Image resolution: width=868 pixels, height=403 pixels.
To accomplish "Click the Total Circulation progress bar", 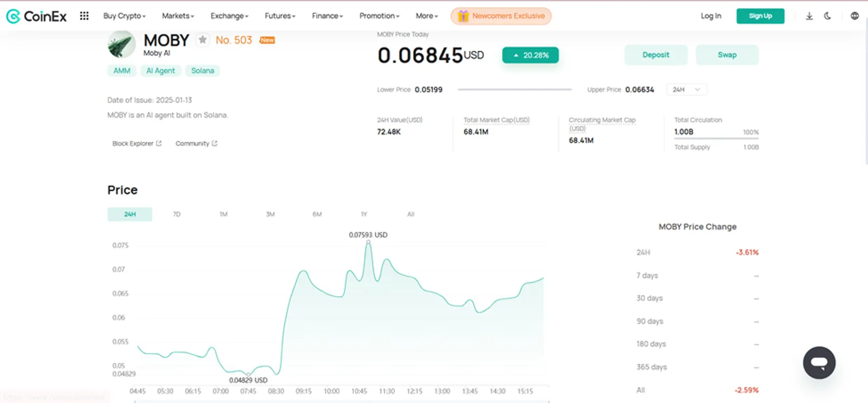I will coord(716,138).
